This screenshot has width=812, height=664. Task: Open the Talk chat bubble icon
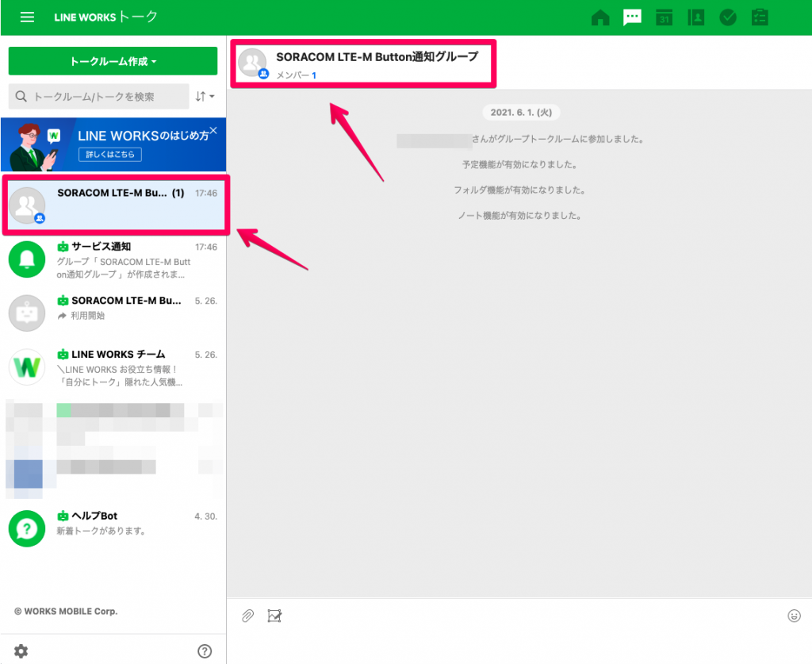click(632, 17)
